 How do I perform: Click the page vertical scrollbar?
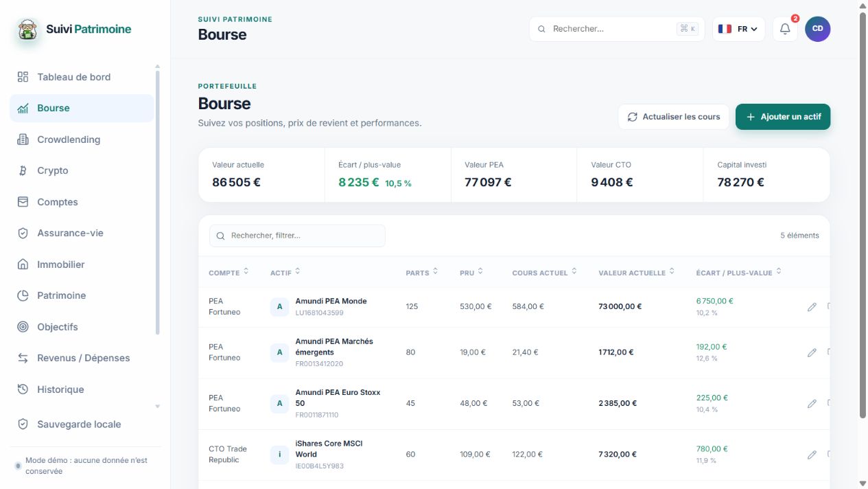coord(863,216)
